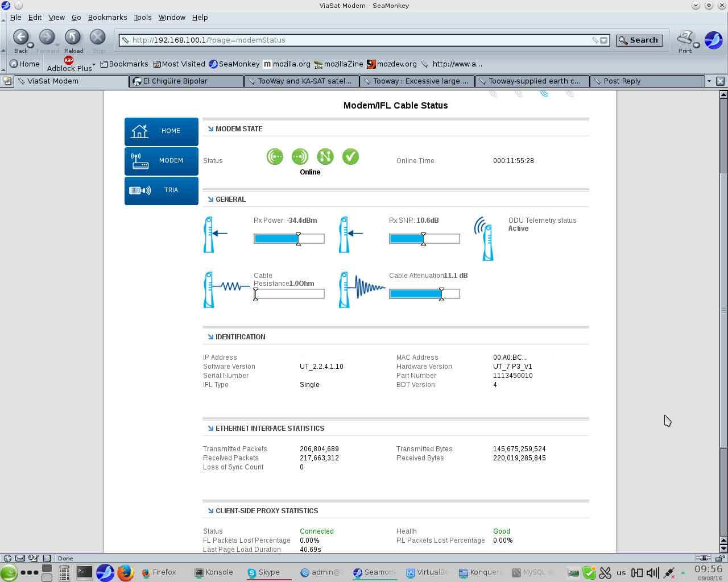Click the volume speaker tray icon
This screenshot has height=582, width=728.
653,572
